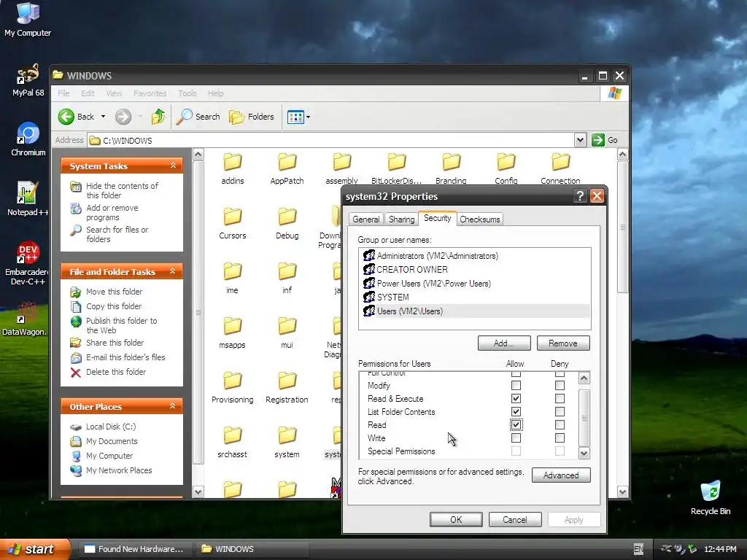Select the Provisioning folder
The width and height of the screenshot is (747, 560).
click(x=233, y=388)
